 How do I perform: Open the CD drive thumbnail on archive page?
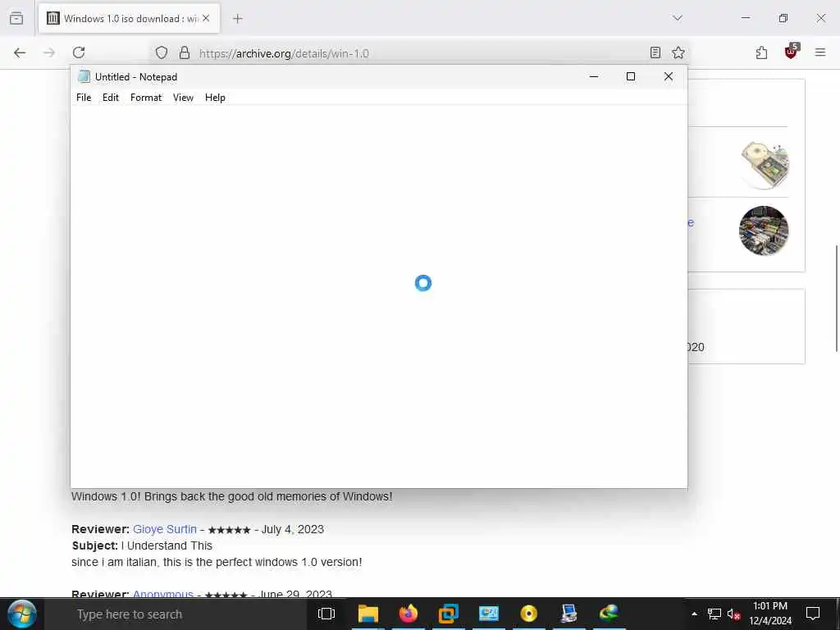tap(765, 165)
